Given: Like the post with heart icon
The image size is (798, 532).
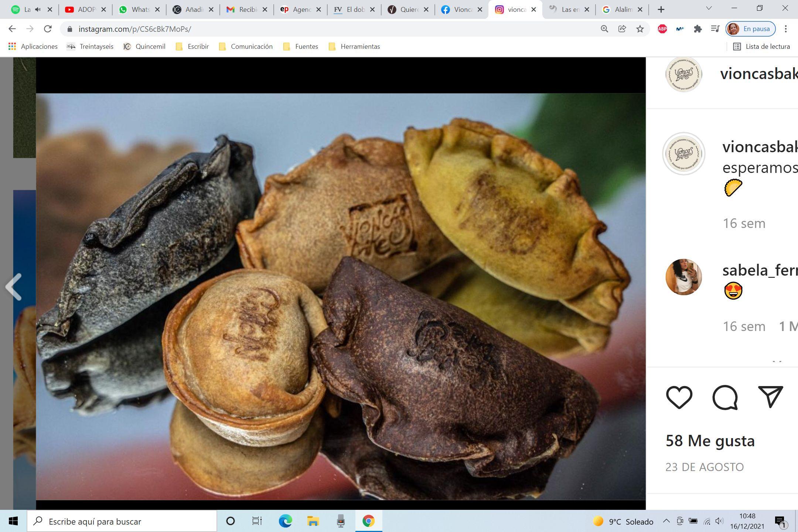Looking at the screenshot, I should tap(679, 397).
